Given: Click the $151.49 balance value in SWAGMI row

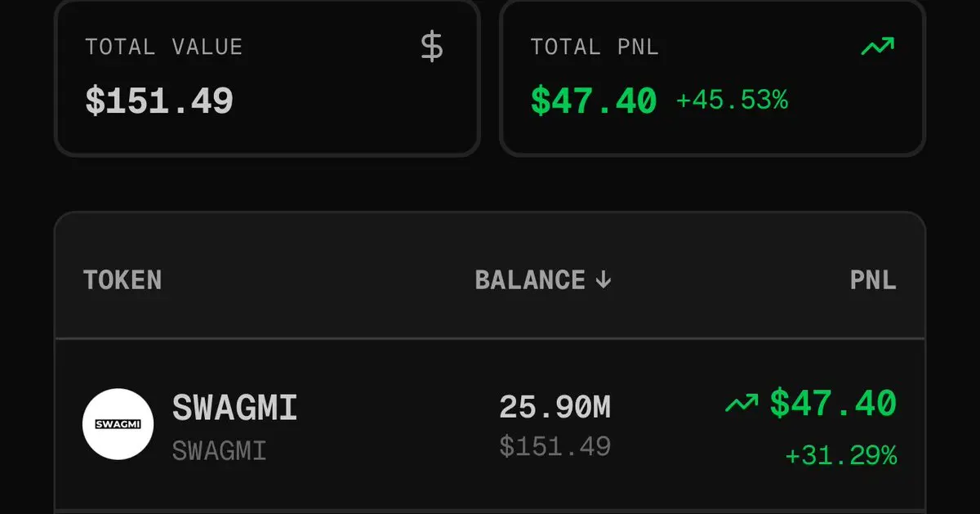Looking at the screenshot, I should click(555, 446).
